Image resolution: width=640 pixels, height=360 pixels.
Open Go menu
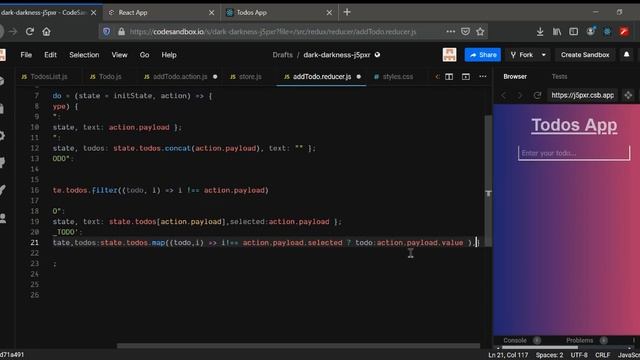pyautogui.click(x=144, y=55)
